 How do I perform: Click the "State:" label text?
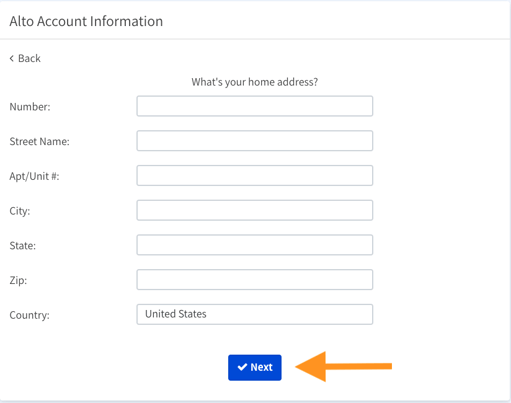point(22,246)
